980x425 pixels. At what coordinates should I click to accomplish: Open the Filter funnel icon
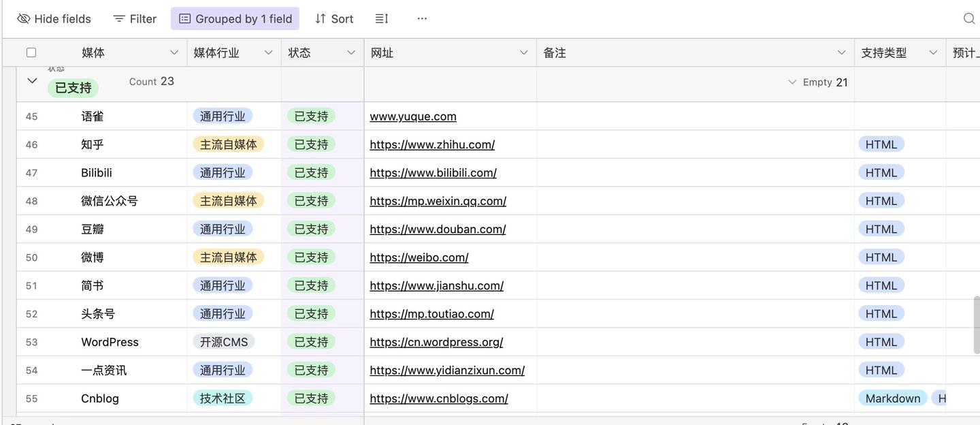(119, 18)
